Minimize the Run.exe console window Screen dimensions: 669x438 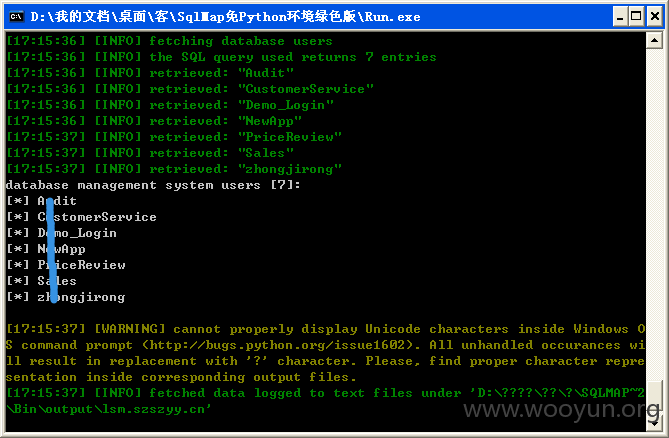[620, 17]
